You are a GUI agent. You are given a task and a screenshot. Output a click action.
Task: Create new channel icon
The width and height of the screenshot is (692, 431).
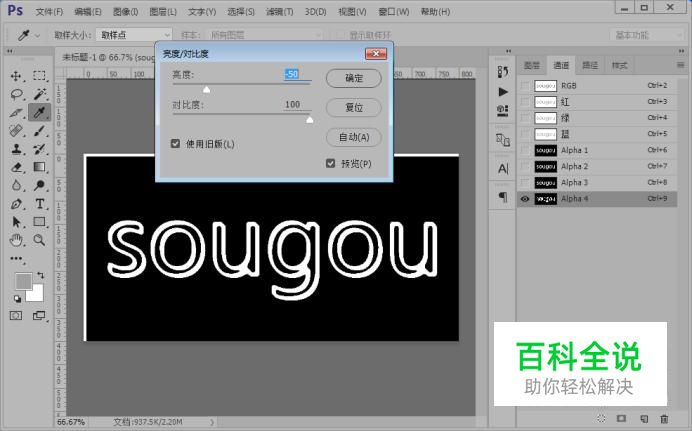click(x=643, y=418)
